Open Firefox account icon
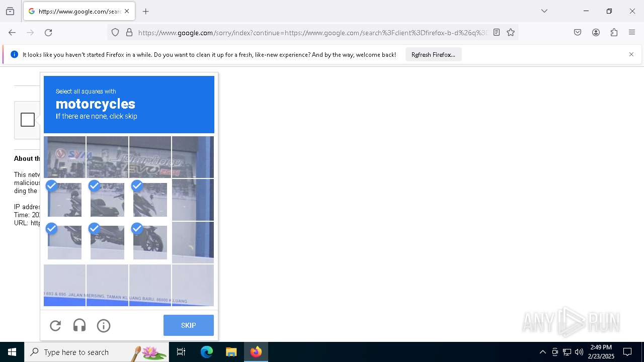The image size is (644, 362). point(596,33)
